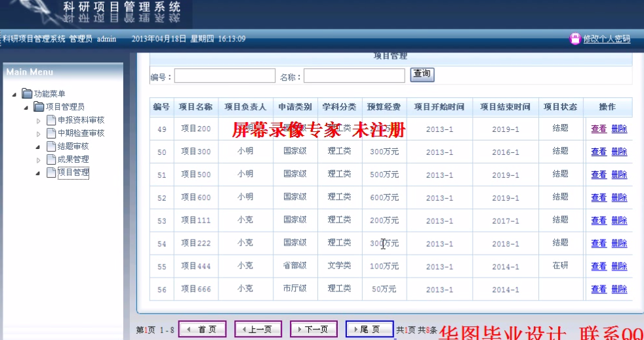
Task: Expand the 中期检查审核 node arrow
Action: tap(38, 134)
